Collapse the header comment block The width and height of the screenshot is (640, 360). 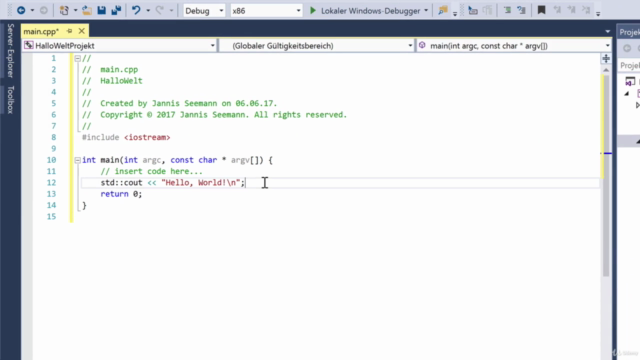(77, 58)
